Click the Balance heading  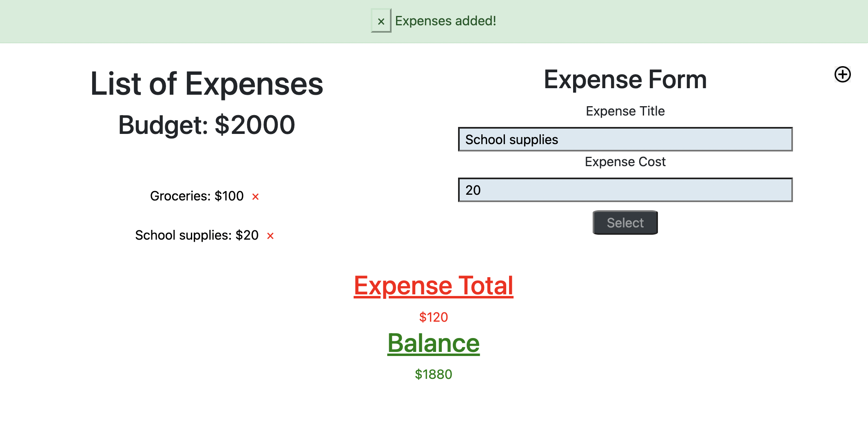[x=433, y=343]
